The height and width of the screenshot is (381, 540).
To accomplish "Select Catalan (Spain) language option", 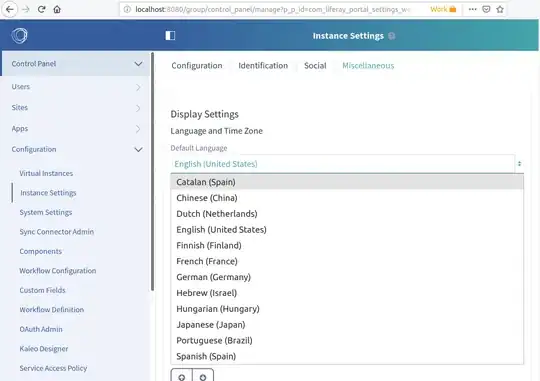I will 347,182.
